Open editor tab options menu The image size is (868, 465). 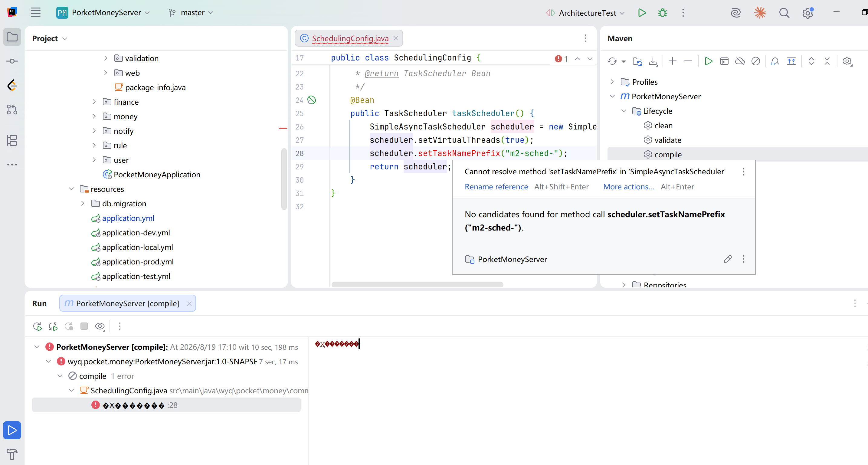(586, 38)
